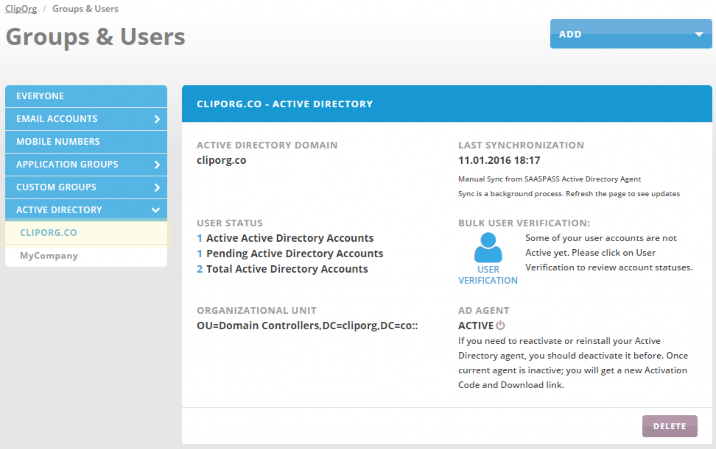This screenshot has height=449, width=716.
Task: Open the ADD dropdown menu
Action: pyautogui.click(x=630, y=34)
